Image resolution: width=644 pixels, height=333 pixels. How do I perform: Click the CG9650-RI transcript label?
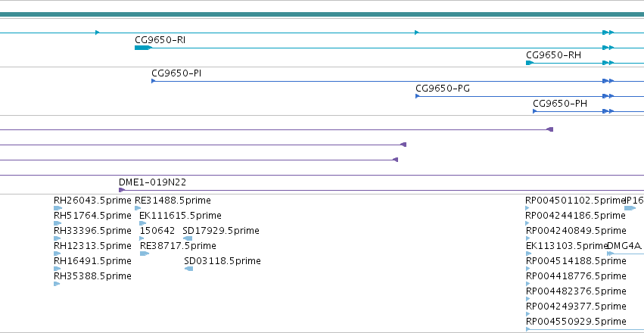(x=160, y=40)
